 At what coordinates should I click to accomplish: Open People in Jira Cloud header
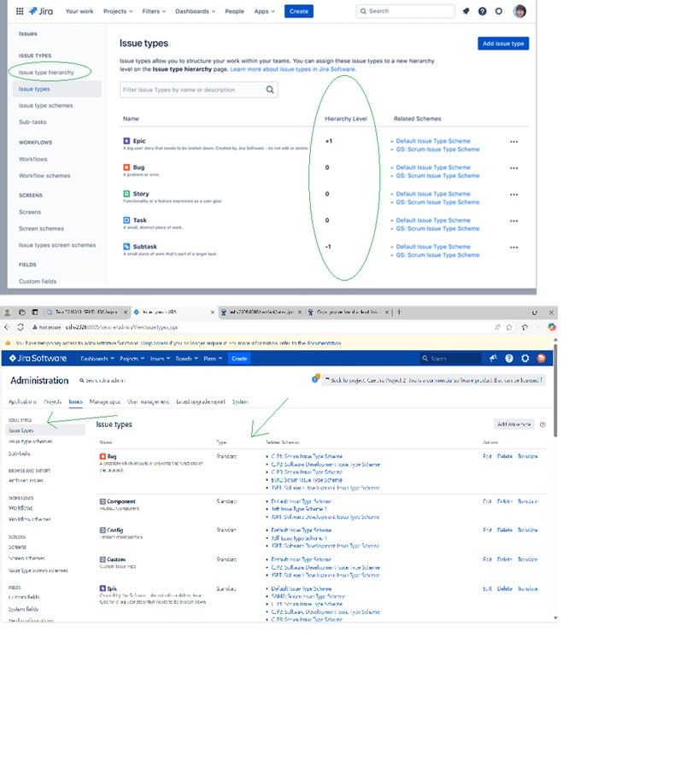[x=234, y=11]
